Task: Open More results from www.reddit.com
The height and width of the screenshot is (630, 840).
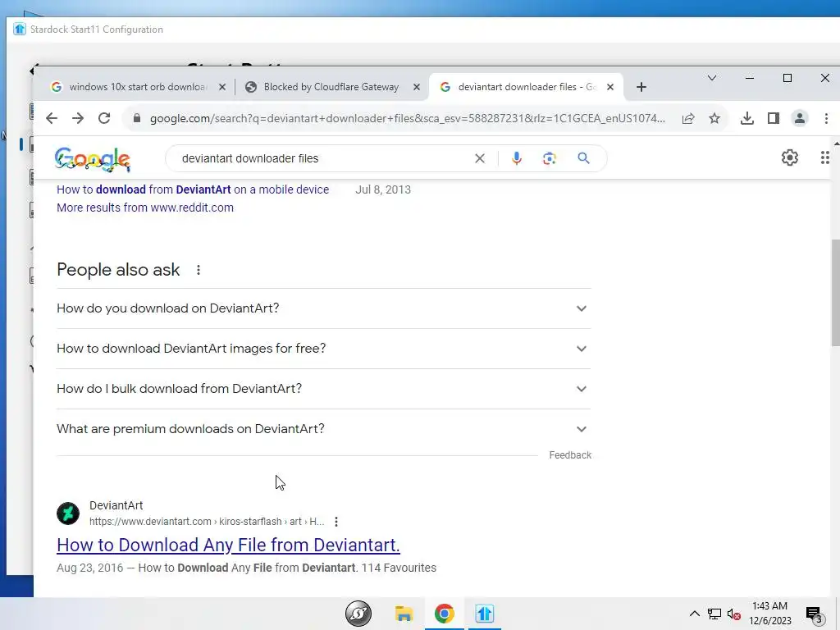Action: pyautogui.click(x=145, y=208)
